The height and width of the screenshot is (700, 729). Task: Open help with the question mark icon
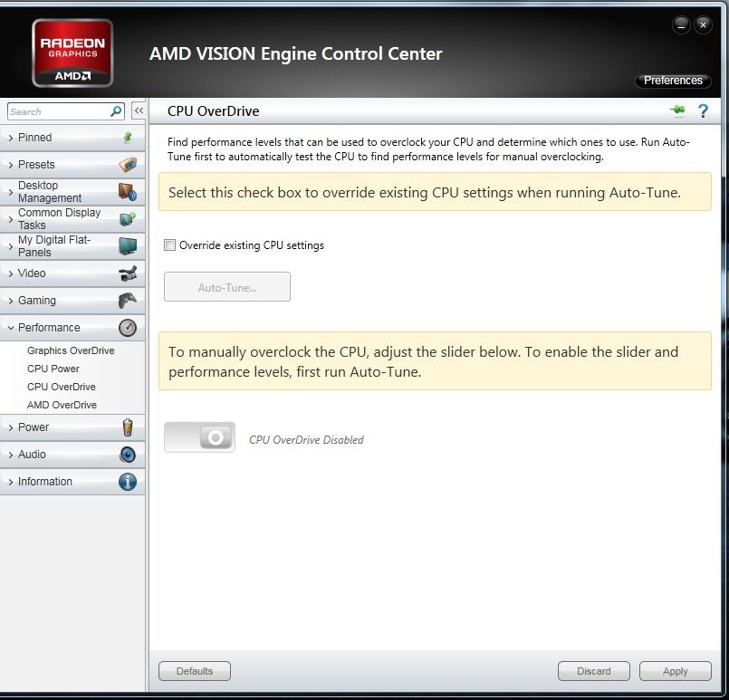[703, 111]
